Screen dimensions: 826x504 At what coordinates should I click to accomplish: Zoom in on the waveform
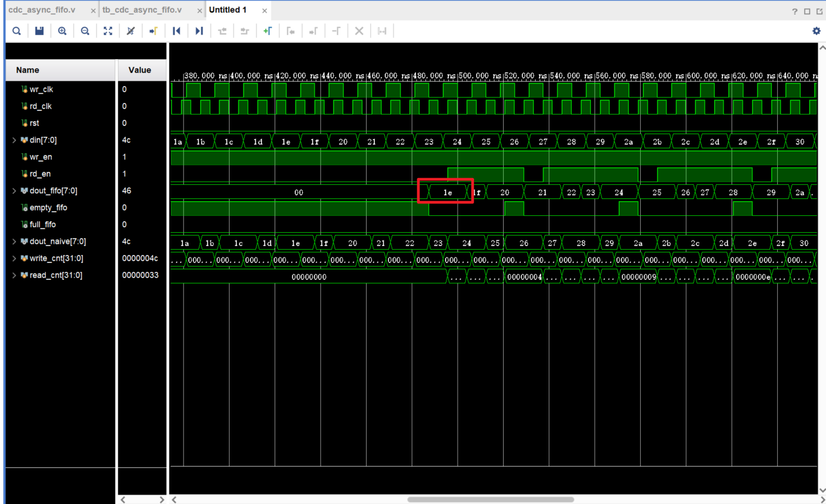pyautogui.click(x=62, y=31)
